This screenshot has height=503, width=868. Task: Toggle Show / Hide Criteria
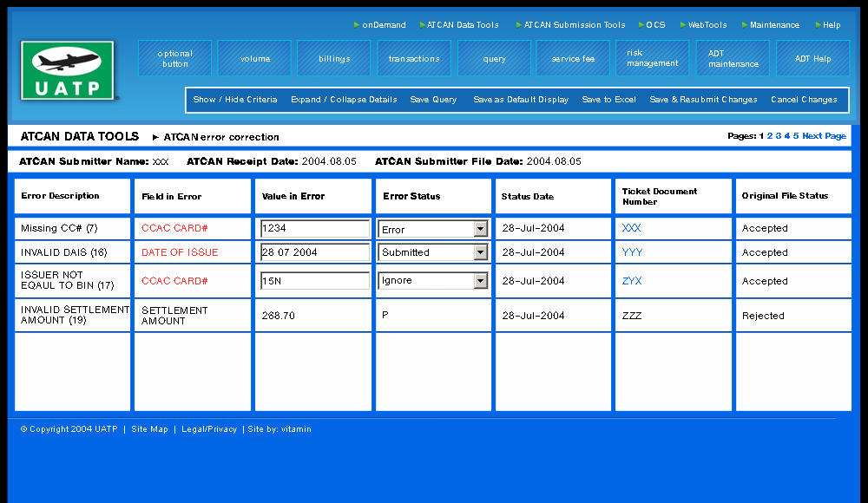click(x=235, y=100)
